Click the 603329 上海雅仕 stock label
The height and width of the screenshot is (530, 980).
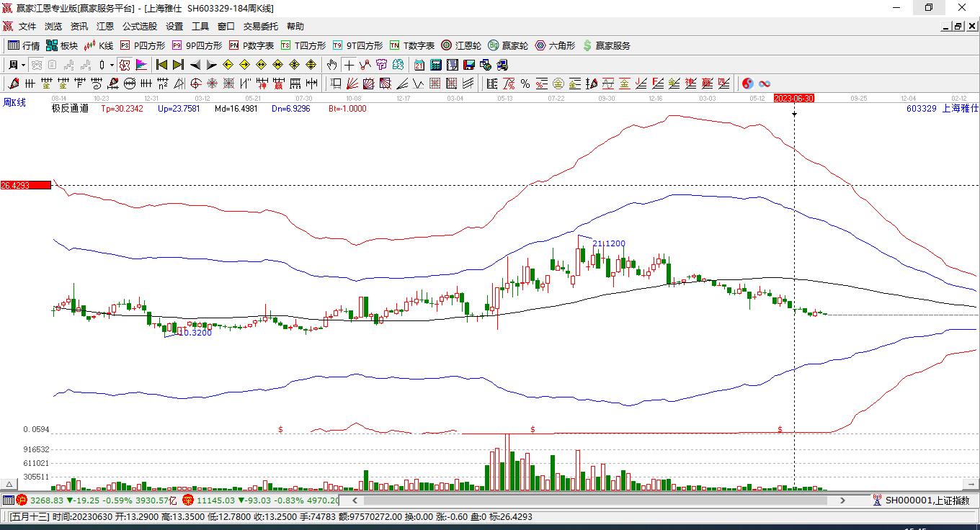pyautogui.click(x=943, y=108)
